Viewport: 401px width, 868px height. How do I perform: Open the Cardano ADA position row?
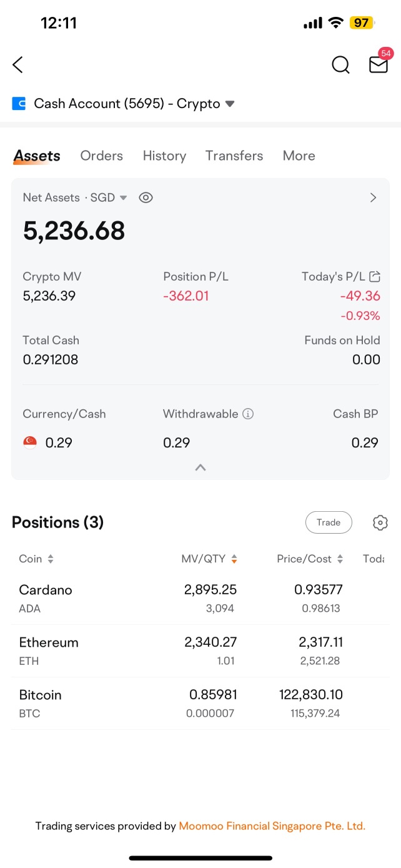point(200,598)
